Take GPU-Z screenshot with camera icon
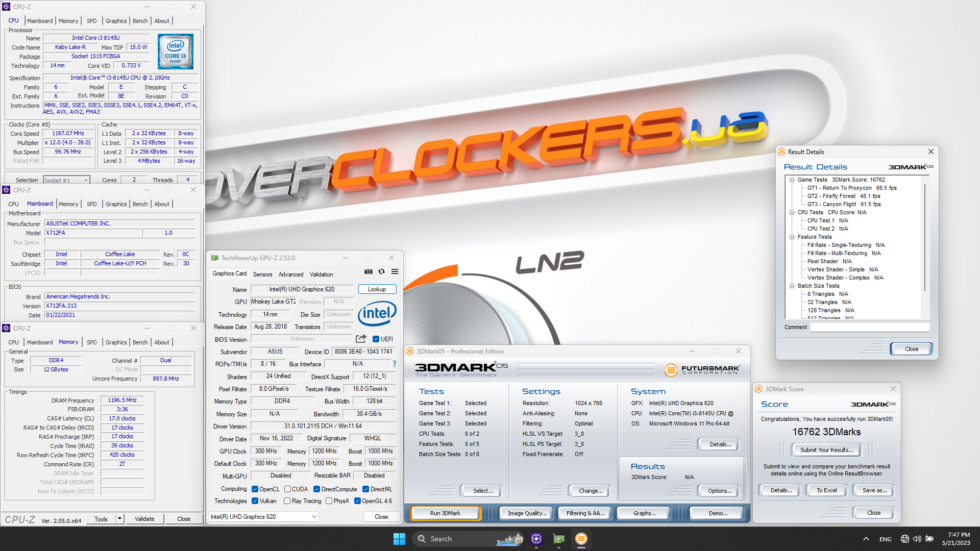Image resolution: width=980 pixels, height=551 pixels. [369, 271]
